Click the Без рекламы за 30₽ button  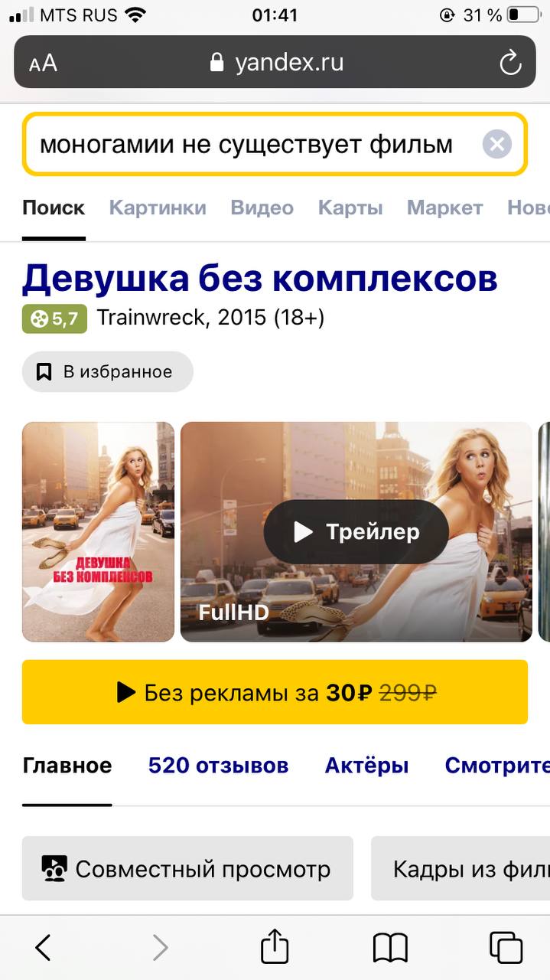click(x=275, y=692)
